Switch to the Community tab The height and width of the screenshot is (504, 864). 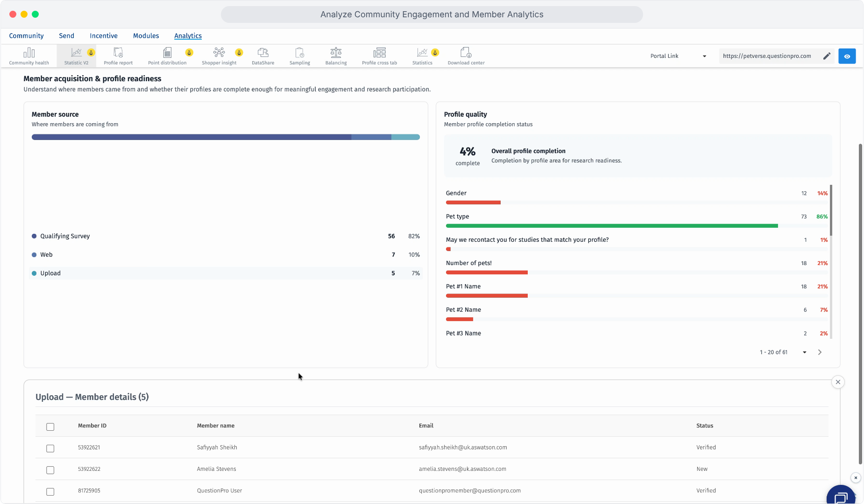pyautogui.click(x=26, y=36)
